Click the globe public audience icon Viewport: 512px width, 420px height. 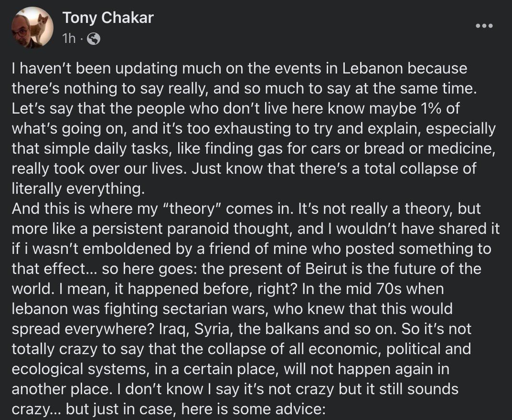[94, 39]
